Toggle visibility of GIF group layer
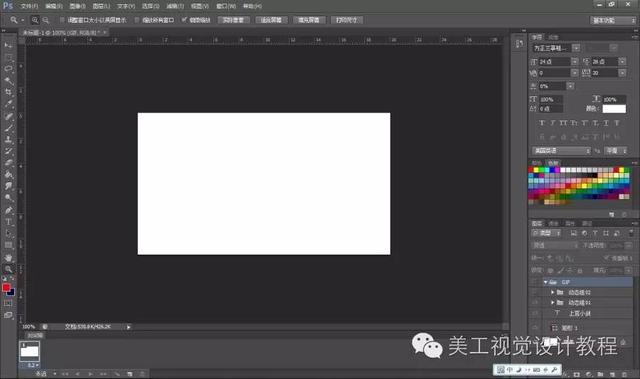 pyautogui.click(x=535, y=282)
